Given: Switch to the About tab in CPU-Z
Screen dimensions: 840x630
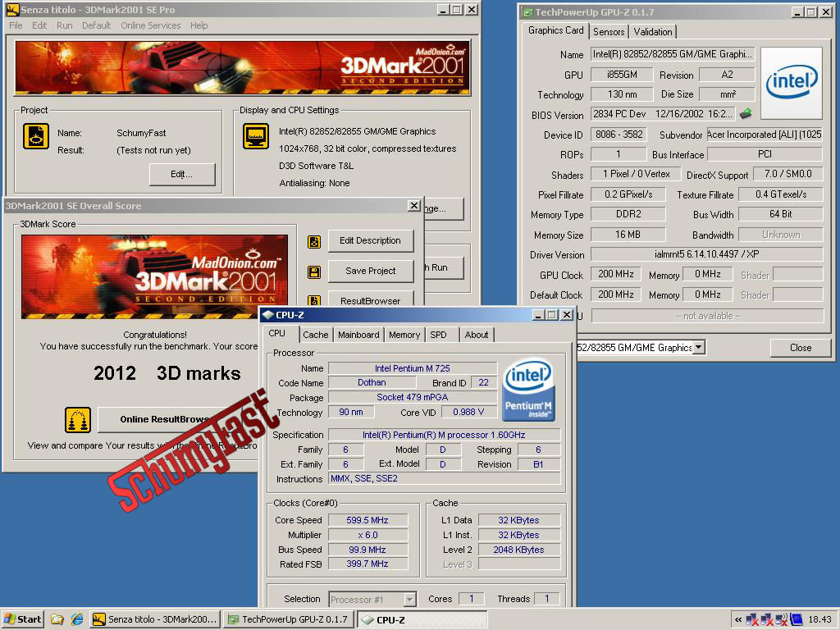Looking at the screenshot, I should pos(477,335).
